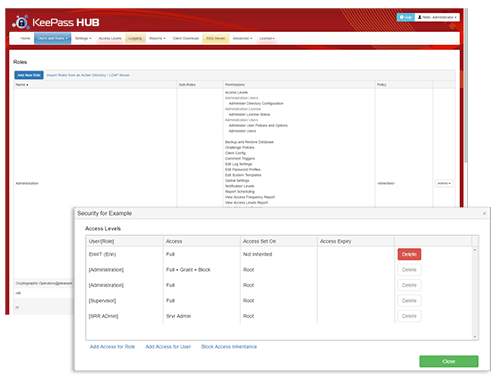This screenshot has width=500, height=379.
Task: Open the Hello, Administrator user dropdown
Action: tap(437, 17)
